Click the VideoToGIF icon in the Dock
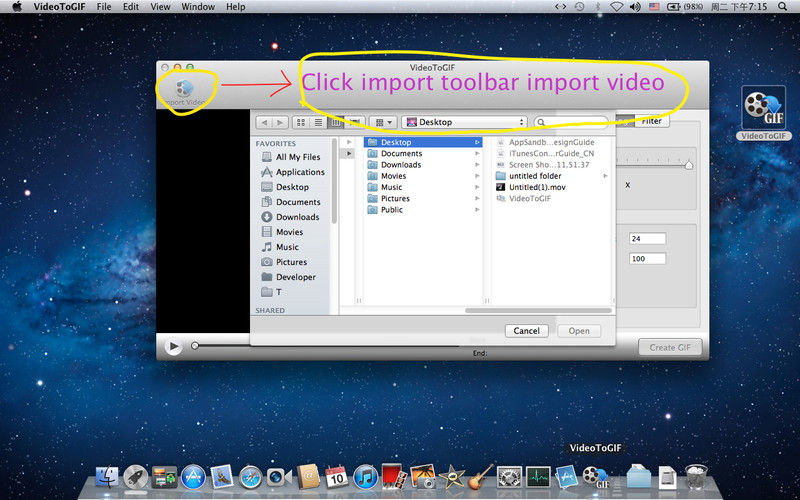 596,478
